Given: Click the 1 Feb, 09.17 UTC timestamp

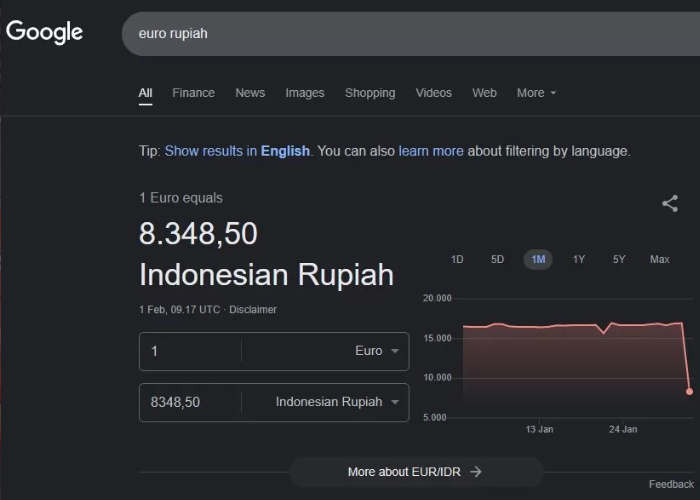Looking at the screenshot, I should [179, 309].
